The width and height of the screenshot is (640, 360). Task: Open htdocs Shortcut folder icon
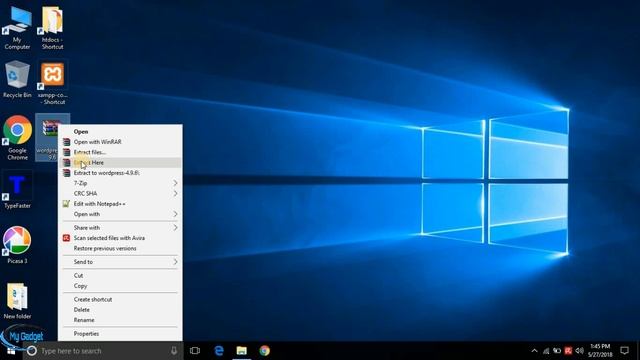pyautogui.click(x=52, y=27)
